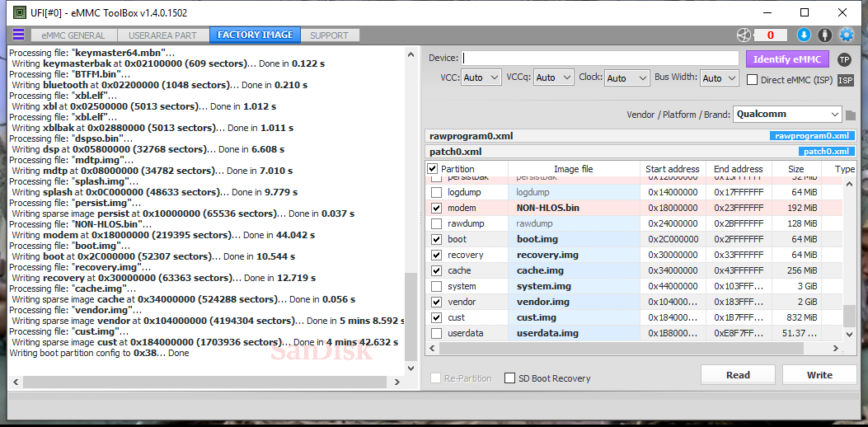Click the wireframe globe icon by the counter
868x427 pixels.
coord(744,35)
